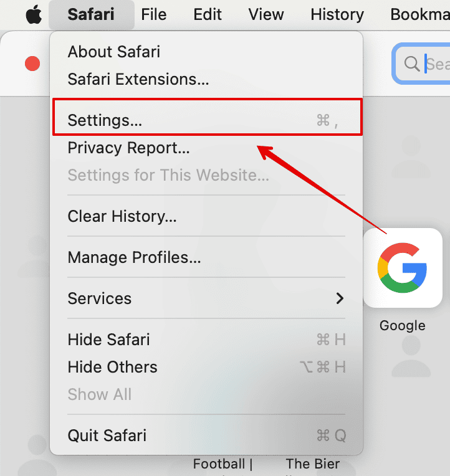This screenshot has height=476, width=450.
Task: Open the Edit menu
Action: pyautogui.click(x=208, y=14)
